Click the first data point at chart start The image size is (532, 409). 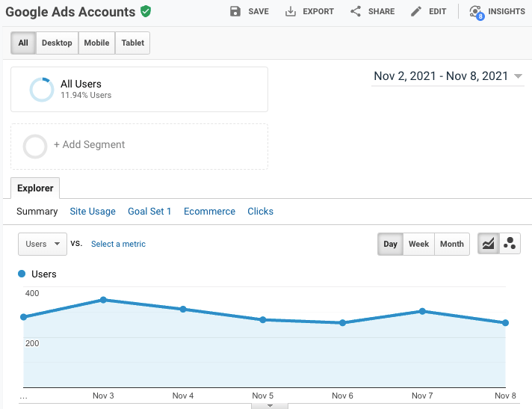pos(23,317)
